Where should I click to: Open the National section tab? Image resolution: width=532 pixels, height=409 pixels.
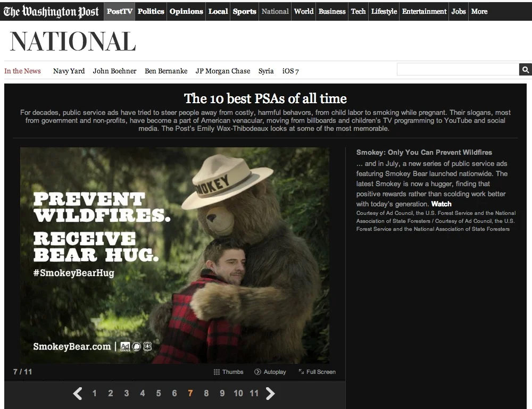pos(275,11)
